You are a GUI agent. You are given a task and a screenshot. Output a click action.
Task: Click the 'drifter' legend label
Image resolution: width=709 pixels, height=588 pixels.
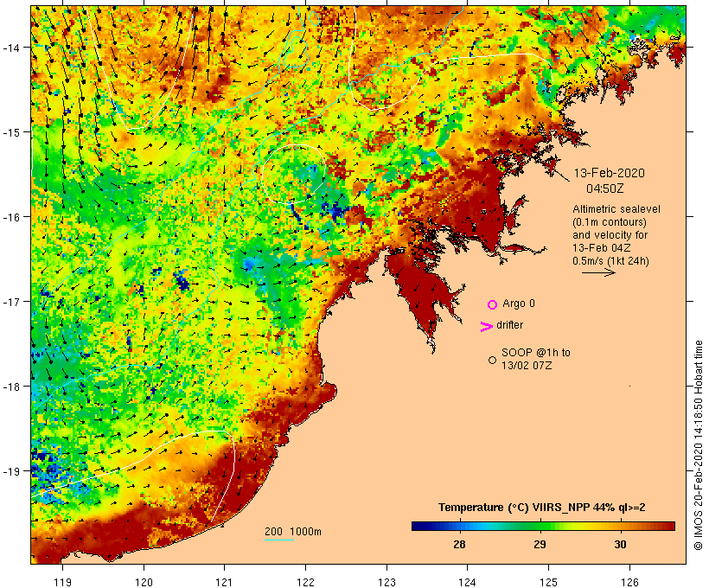click(509, 325)
